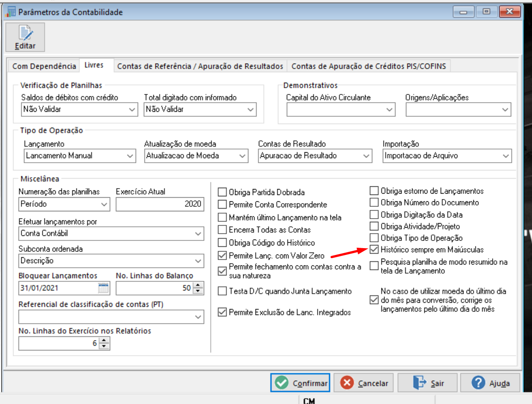Click the Verificação de Planilhas group label
This screenshot has height=404, width=532.
[61, 85]
